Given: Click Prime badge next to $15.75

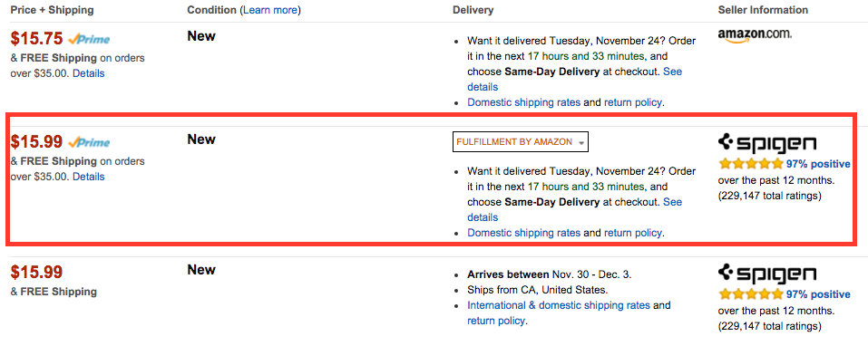Looking at the screenshot, I should point(89,39).
